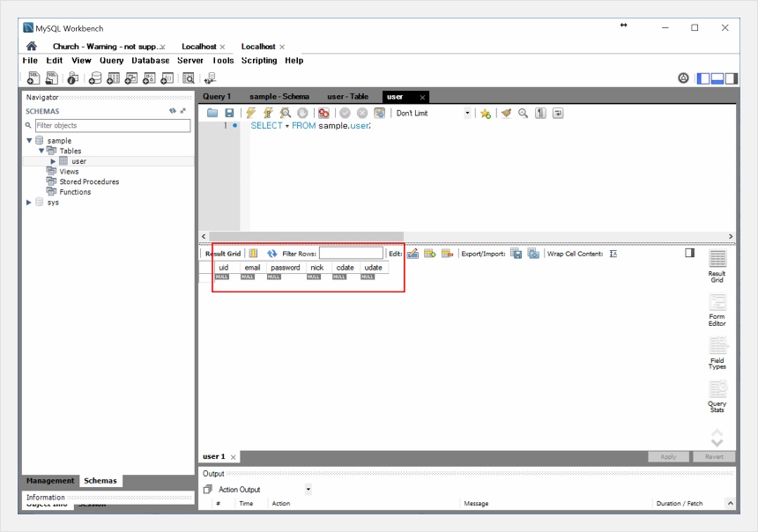Edit the current row in result grid

click(412, 254)
